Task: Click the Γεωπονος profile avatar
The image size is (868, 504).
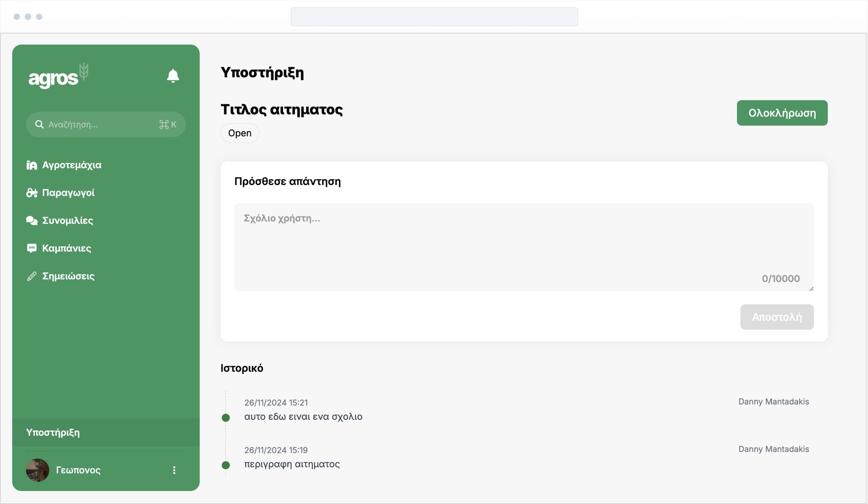Action: tap(38, 470)
